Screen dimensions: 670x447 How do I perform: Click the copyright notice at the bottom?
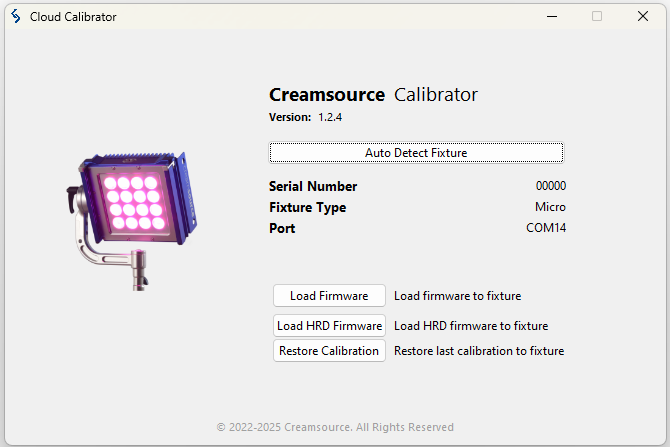(x=335, y=427)
